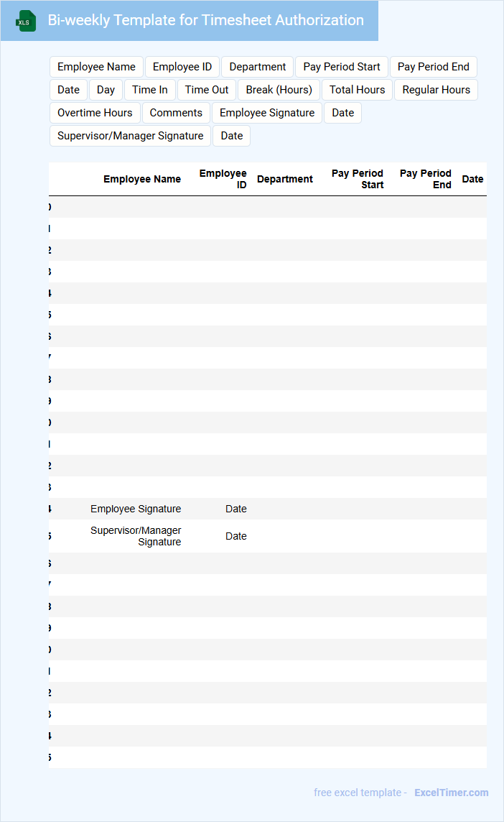Click the Employee ID column header
The image size is (504, 822).
tap(223, 180)
